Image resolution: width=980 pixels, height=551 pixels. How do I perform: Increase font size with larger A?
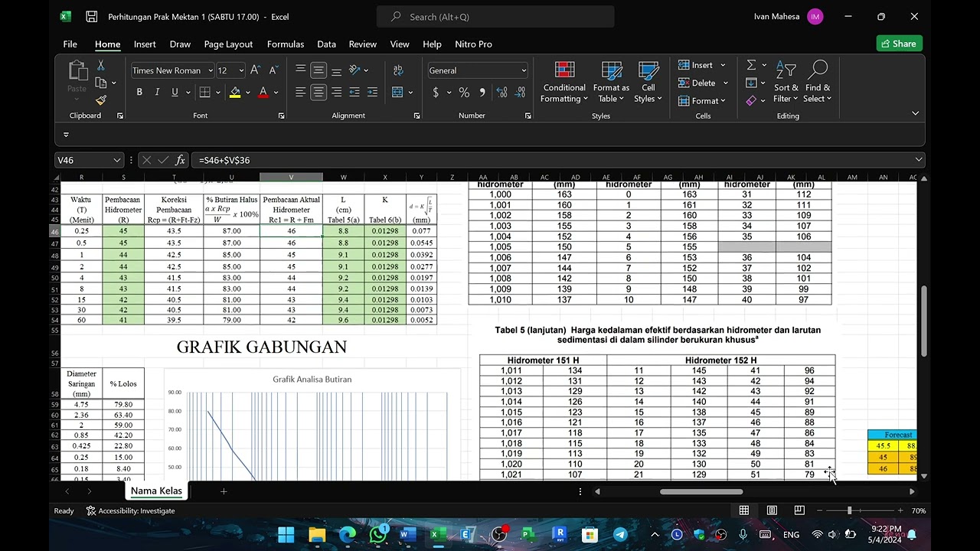click(x=255, y=70)
